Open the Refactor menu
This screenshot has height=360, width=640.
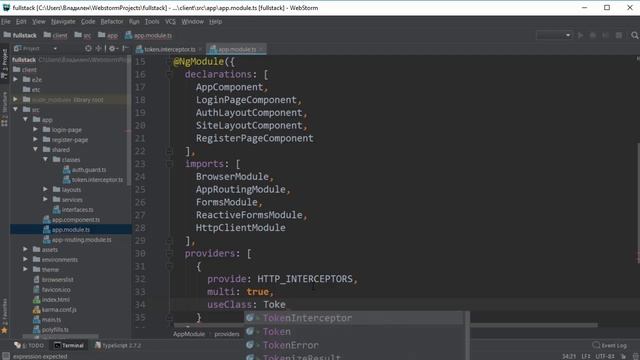pyautogui.click(x=112, y=22)
